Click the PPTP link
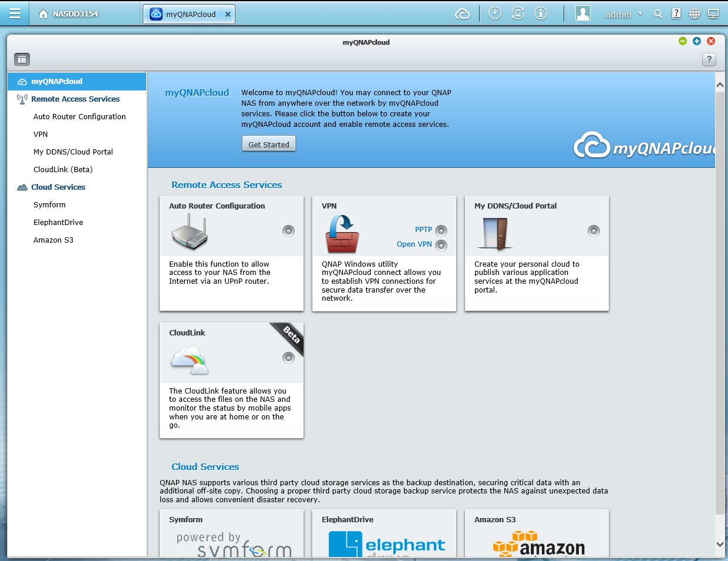Viewport: 728px width, 561px height. tap(423, 230)
